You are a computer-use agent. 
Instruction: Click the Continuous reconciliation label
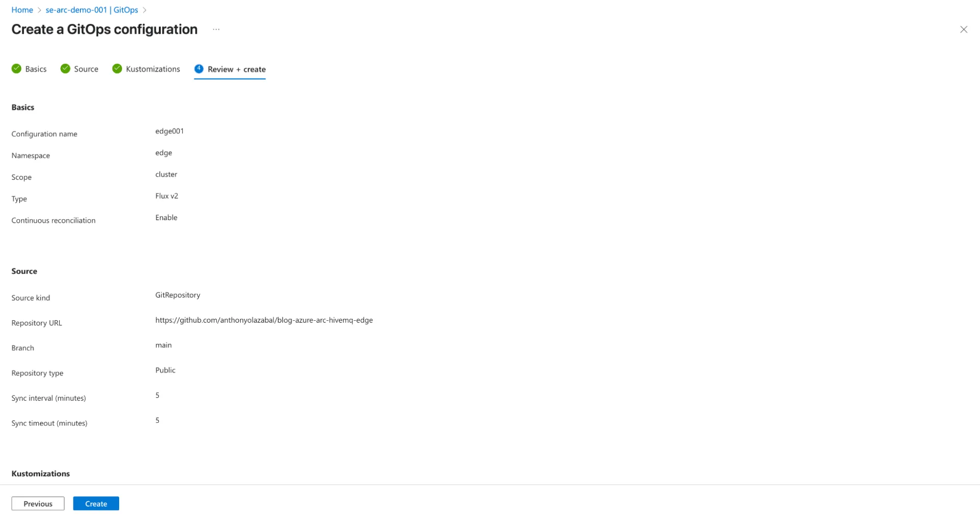(x=53, y=220)
